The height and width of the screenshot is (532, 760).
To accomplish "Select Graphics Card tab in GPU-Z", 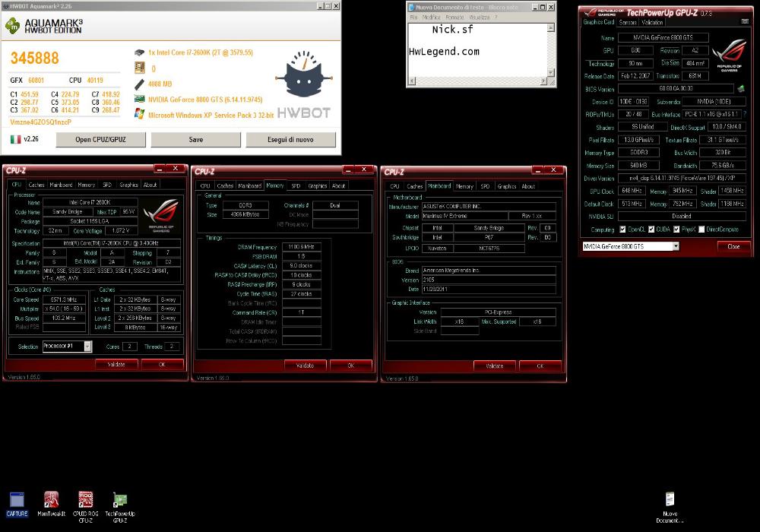I will pyautogui.click(x=599, y=22).
